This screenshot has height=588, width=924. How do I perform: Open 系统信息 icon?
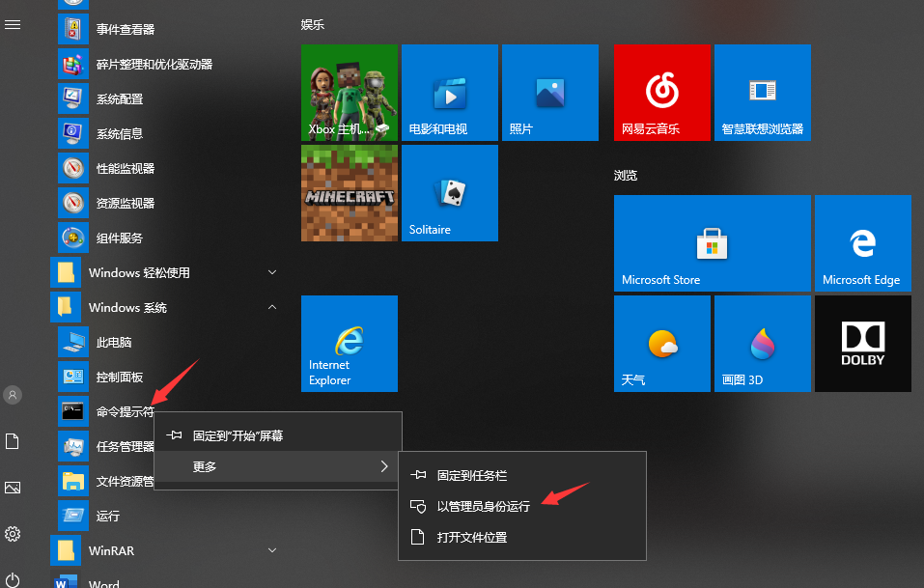[73, 134]
